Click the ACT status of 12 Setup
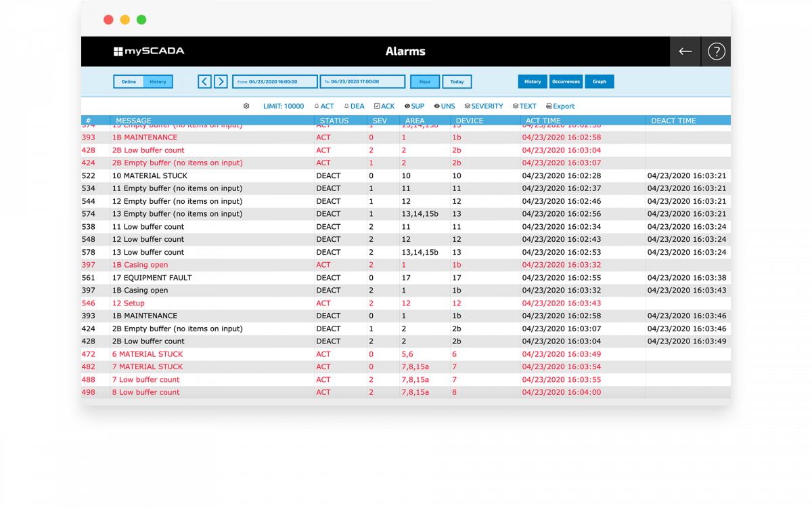812x508 pixels. coord(323,303)
